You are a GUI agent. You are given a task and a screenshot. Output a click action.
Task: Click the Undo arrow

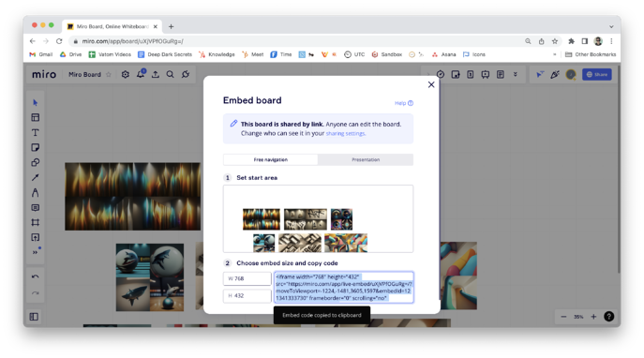tap(36, 276)
